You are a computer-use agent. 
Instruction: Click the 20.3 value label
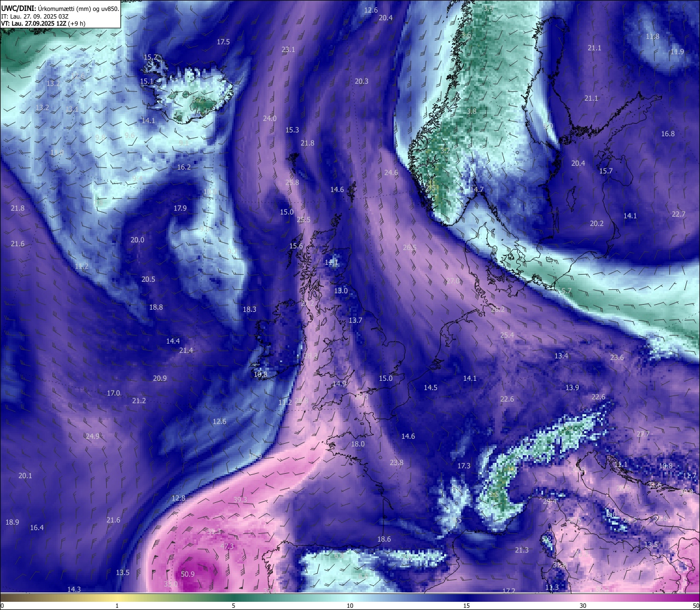361,81
